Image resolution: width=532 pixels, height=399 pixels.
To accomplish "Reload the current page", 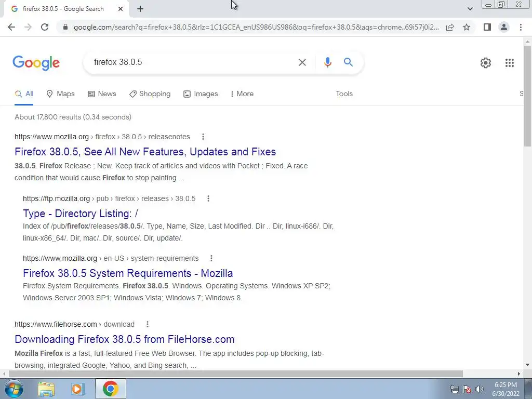I will coord(45,27).
